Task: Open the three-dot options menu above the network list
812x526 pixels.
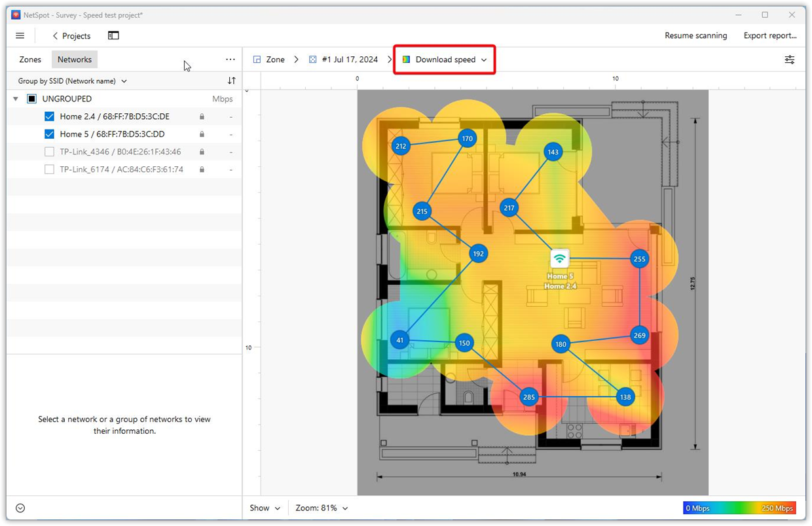Action: pyautogui.click(x=230, y=59)
